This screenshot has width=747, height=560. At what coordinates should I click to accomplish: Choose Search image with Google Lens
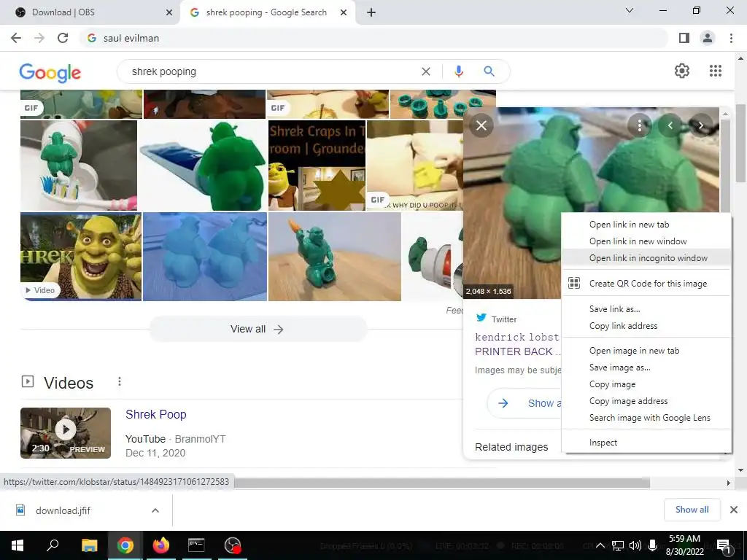[646, 418]
